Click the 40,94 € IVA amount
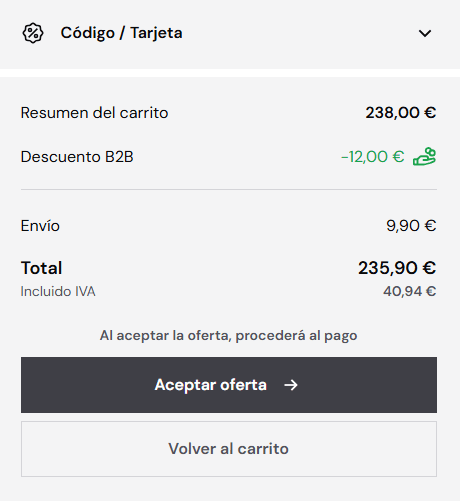The height and width of the screenshot is (502, 460). [x=410, y=291]
